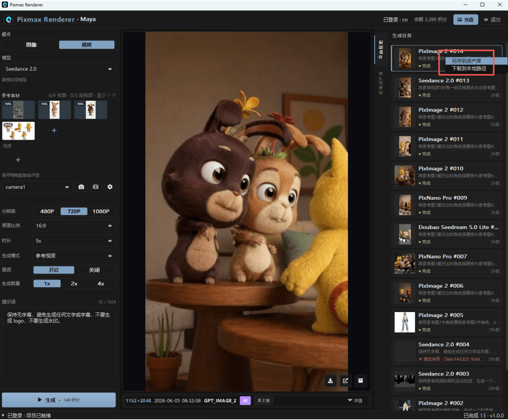Open camera settings with the gear icon

tap(110, 187)
